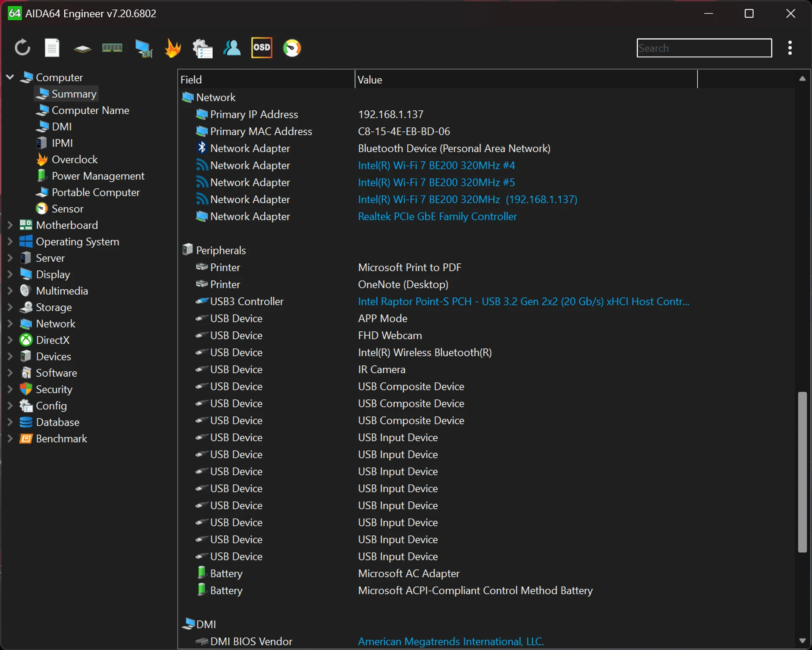Select the IR Camera USB device row

(x=486, y=369)
